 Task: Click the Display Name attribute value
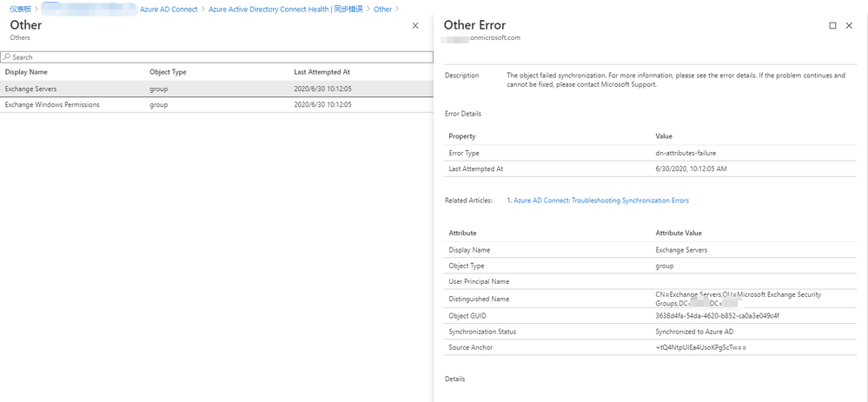point(681,250)
